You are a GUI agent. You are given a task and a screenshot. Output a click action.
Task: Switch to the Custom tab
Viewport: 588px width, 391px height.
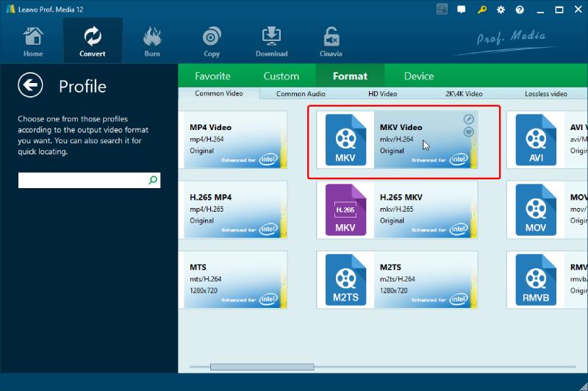tap(282, 76)
